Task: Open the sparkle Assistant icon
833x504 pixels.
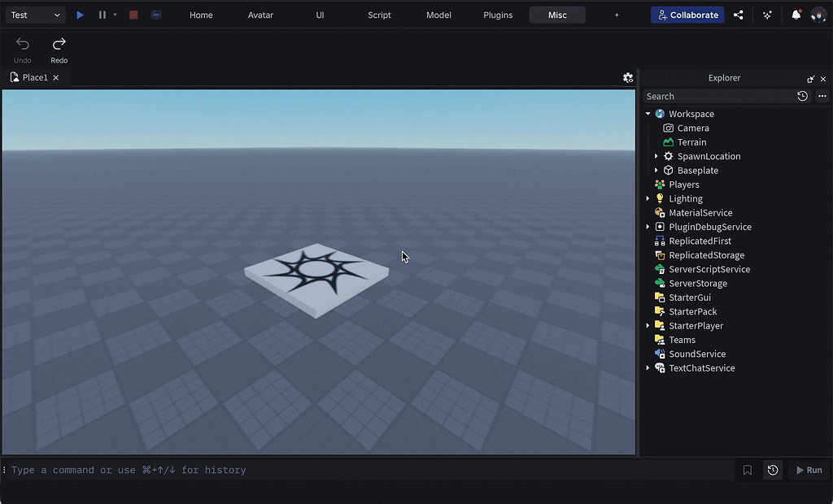Action: 767,15
